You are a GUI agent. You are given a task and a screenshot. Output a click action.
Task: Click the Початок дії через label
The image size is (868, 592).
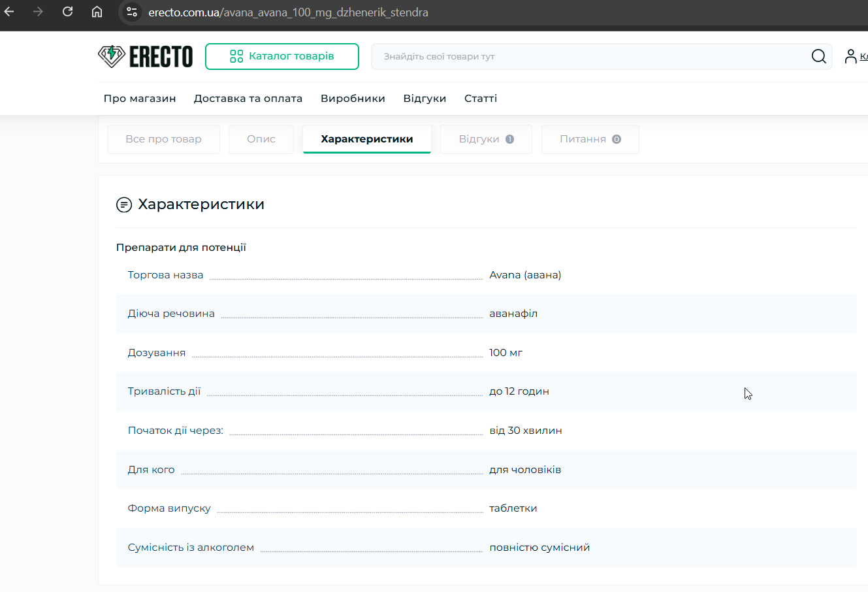pyautogui.click(x=176, y=431)
